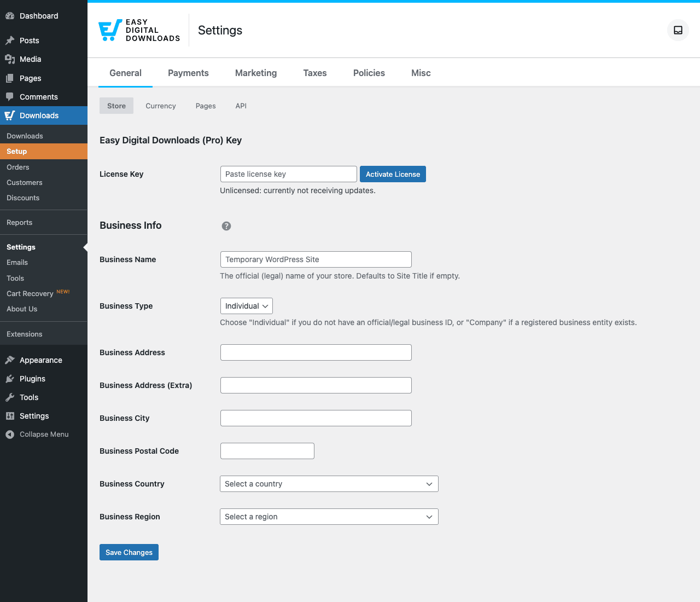Open Downloads submenu item under Downloads

point(44,136)
